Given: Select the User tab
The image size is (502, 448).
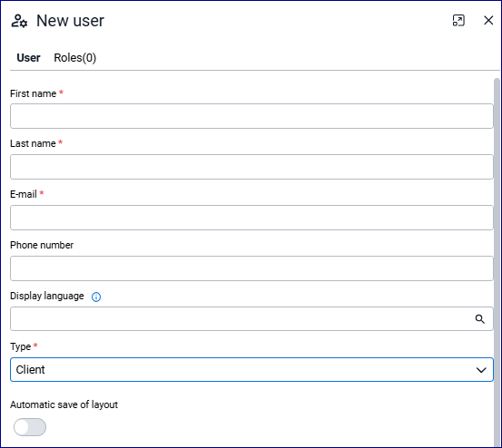Looking at the screenshot, I should click(x=28, y=58).
